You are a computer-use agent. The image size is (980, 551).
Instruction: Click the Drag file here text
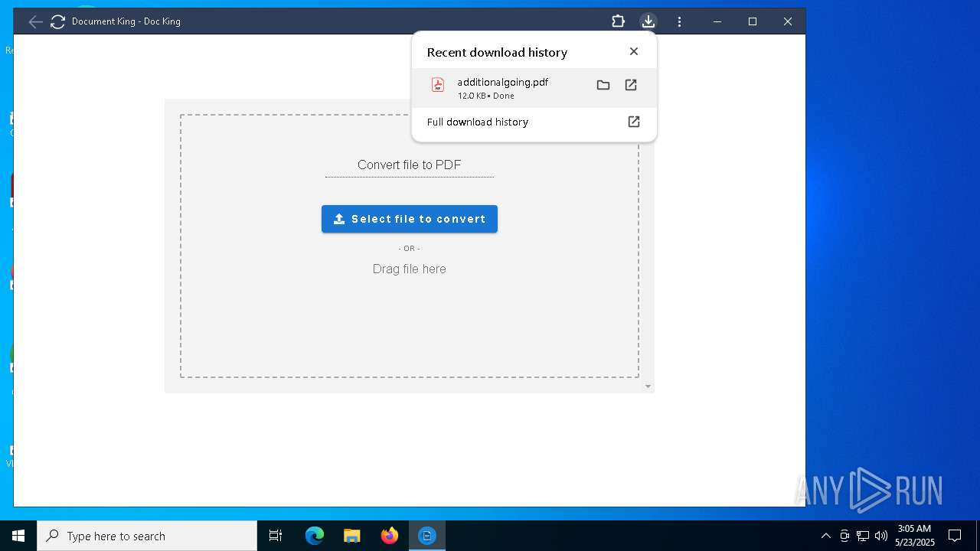[410, 269]
